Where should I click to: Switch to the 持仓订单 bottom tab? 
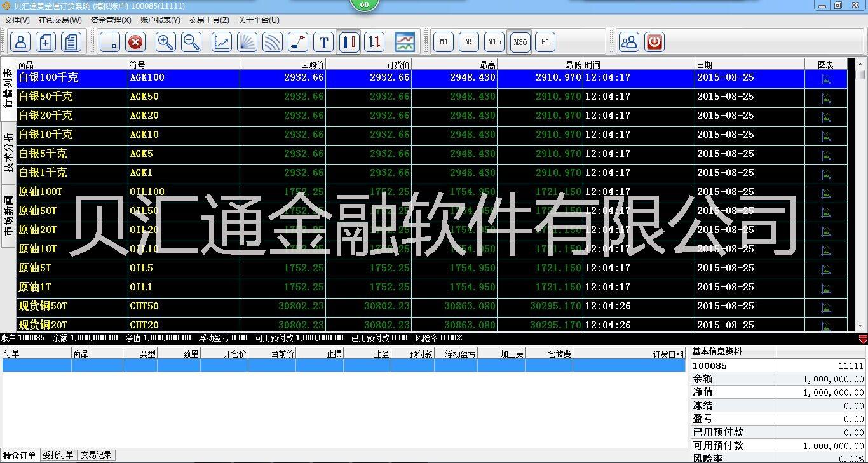tap(20, 455)
